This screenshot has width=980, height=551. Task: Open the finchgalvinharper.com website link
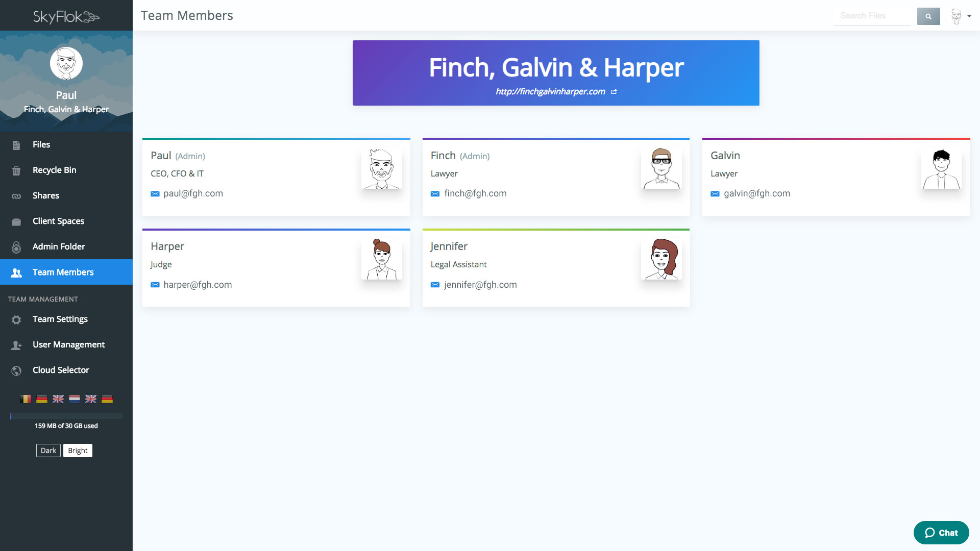tap(550, 91)
